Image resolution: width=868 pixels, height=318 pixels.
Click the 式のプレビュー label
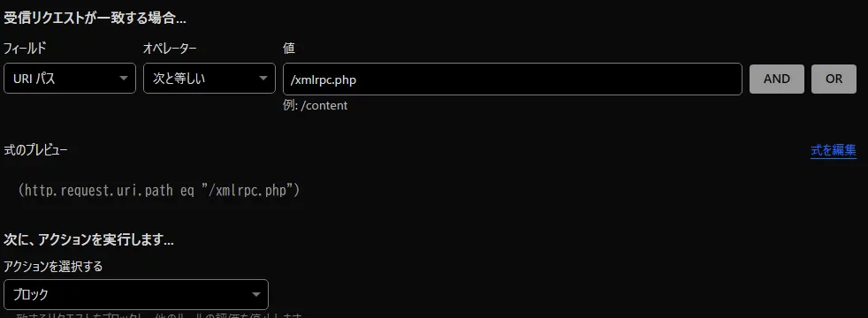(x=36, y=150)
